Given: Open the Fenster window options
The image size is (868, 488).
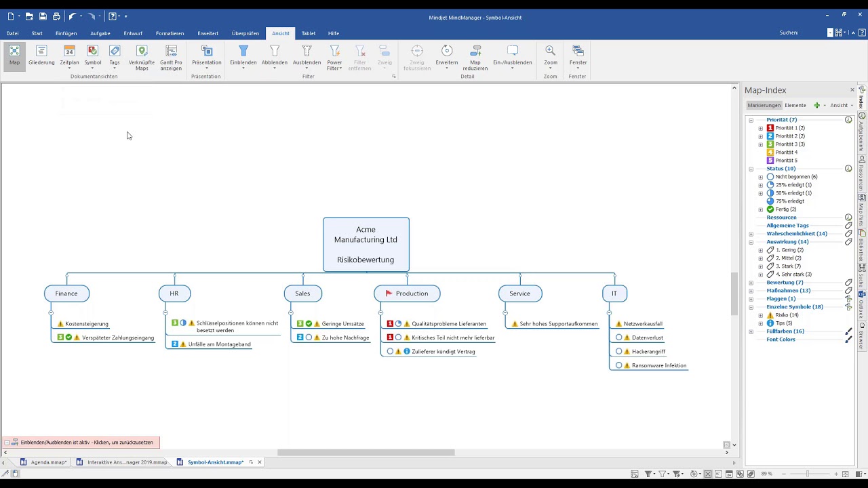Looking at the screenshot, I should 578,56.
